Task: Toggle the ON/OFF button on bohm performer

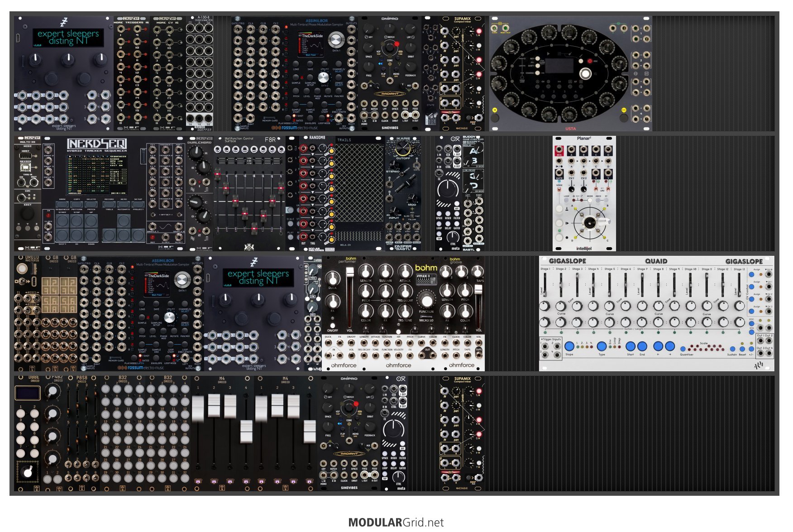Action: click(x=332, y=326)
